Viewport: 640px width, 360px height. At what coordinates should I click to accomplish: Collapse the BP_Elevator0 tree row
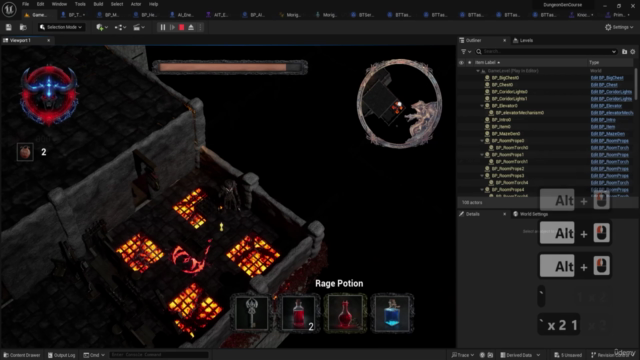[x=482, y=106]
